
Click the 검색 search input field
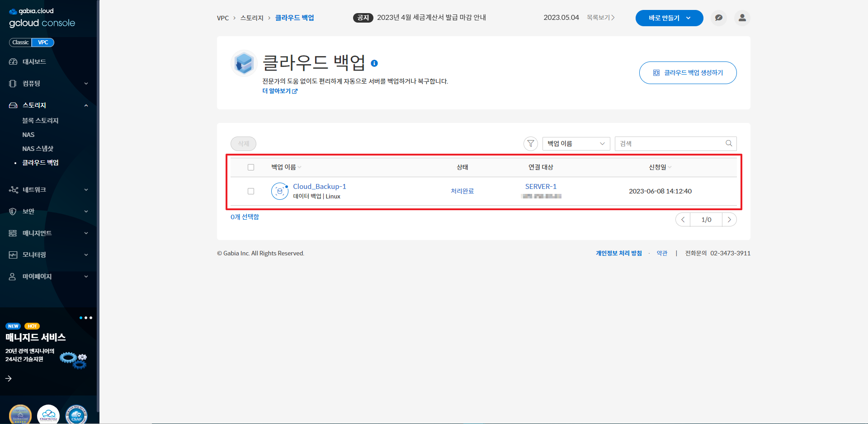click(669, 144)
